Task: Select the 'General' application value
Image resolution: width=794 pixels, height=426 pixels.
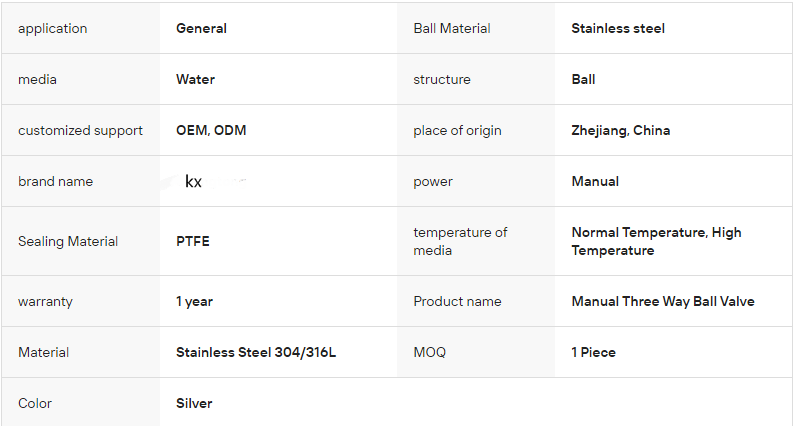Action: pyautogui.click(x=201, y=28)
